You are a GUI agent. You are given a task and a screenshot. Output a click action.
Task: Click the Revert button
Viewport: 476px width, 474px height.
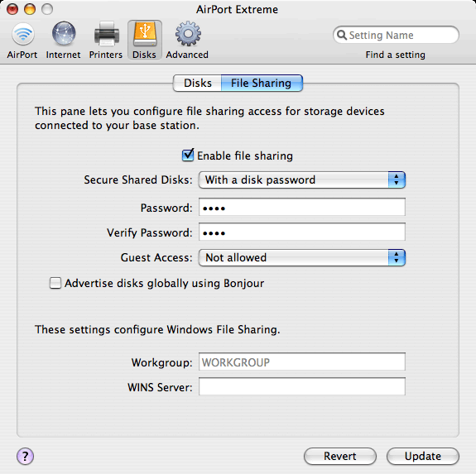click(x=340, y=456)
